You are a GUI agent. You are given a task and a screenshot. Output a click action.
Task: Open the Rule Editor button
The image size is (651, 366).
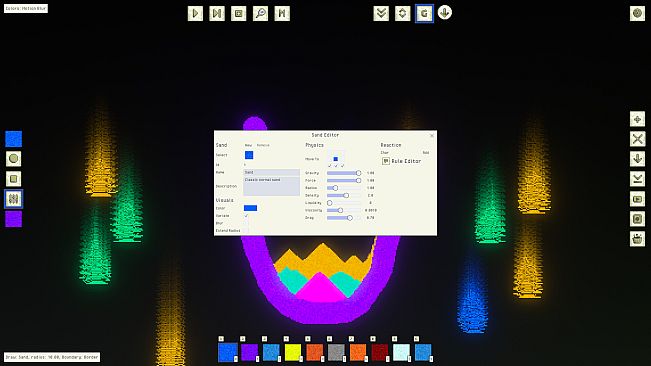[401, 161]
